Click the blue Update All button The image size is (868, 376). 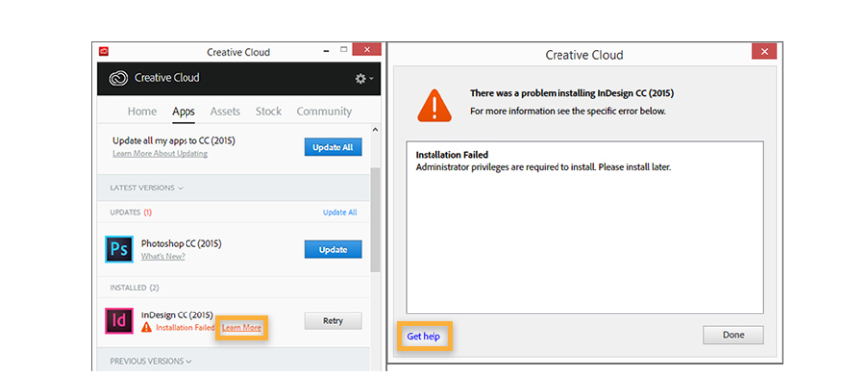point(332,147)
